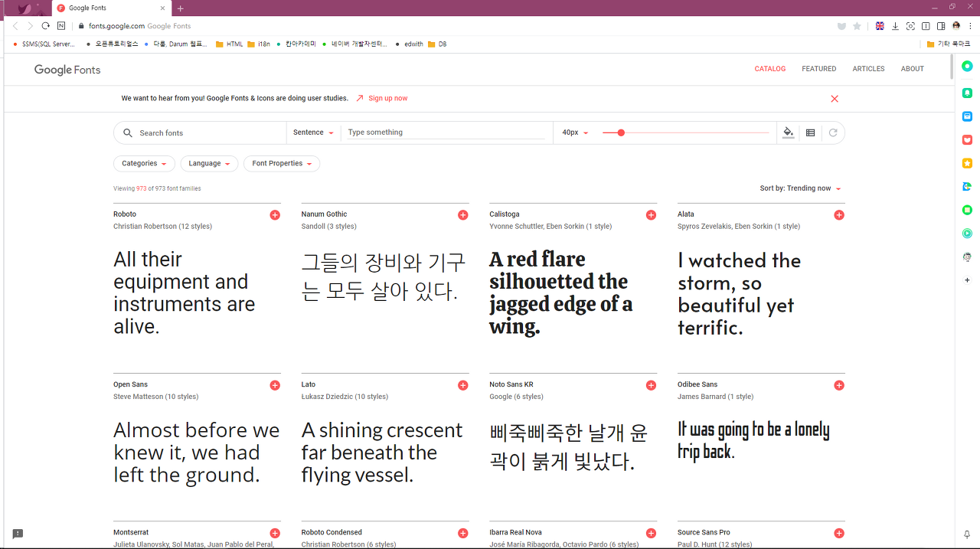This screenshot has width=980, height=549.
Task: Bookmark this page with star icon
Action: (857, 26)
